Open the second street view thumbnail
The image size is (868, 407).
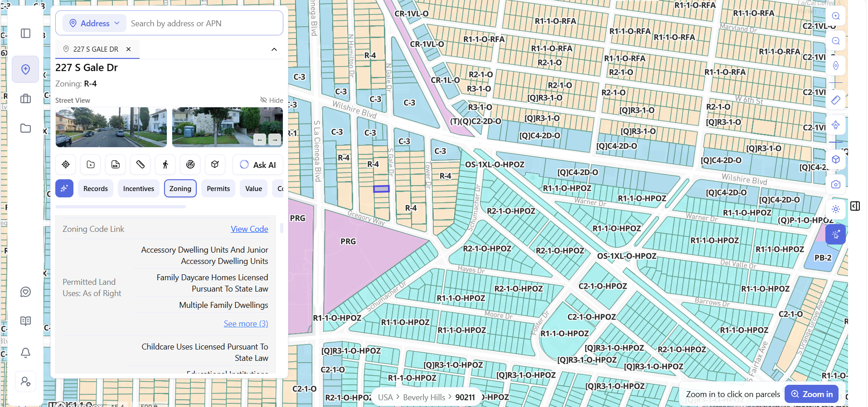228,127
